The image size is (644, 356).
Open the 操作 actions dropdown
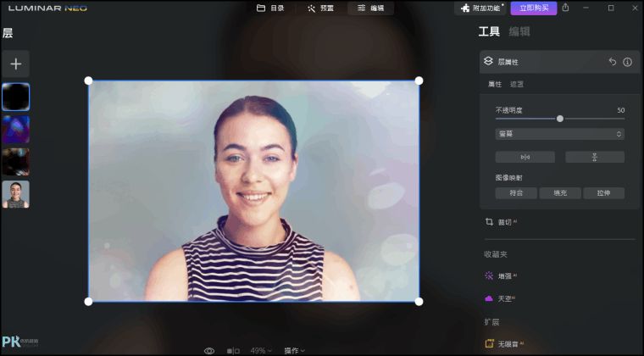(x=295, y=351)
